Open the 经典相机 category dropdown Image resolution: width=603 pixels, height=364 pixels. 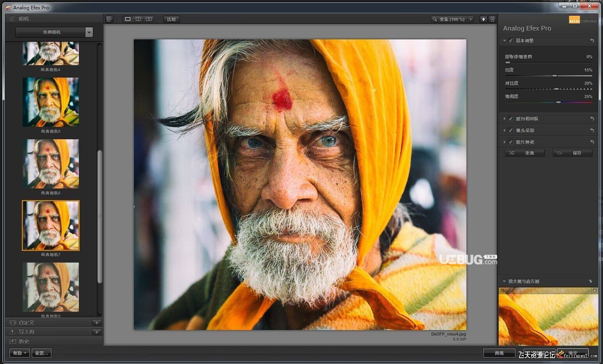pos(89,32)
